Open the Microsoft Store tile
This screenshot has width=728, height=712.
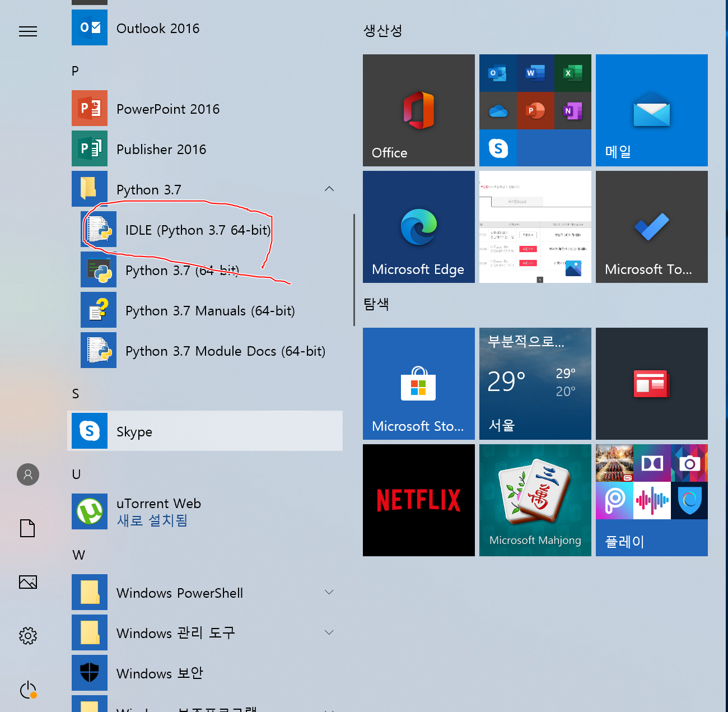click(419, 384)
